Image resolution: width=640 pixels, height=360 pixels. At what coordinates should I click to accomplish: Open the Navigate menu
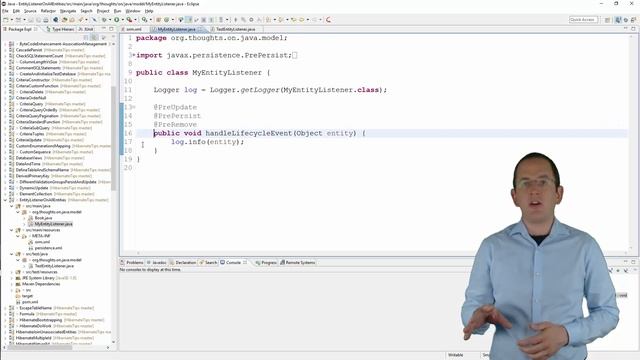tap(68, 11)
